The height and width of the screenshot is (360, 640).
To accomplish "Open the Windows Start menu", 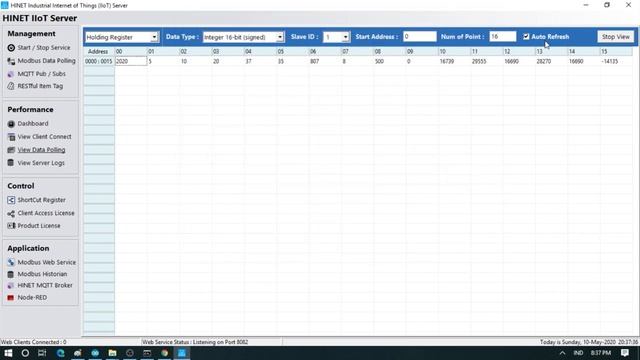I will point(8,353).
